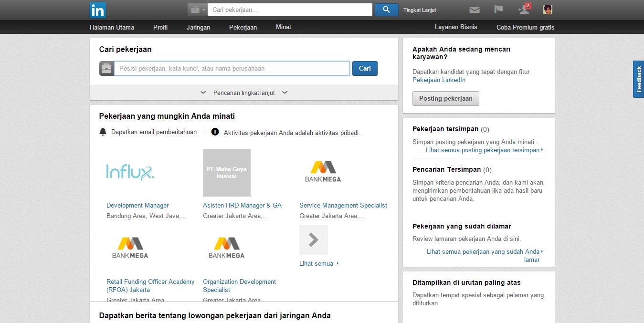Click Pekerjaan tersimpan heading
644x323 pixels.
(445, 129)
